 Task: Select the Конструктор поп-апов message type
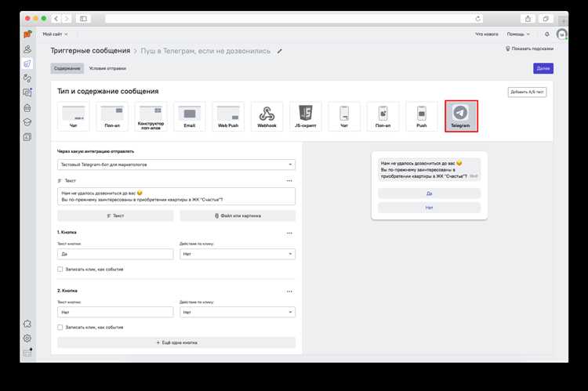[x=151, y=116]
